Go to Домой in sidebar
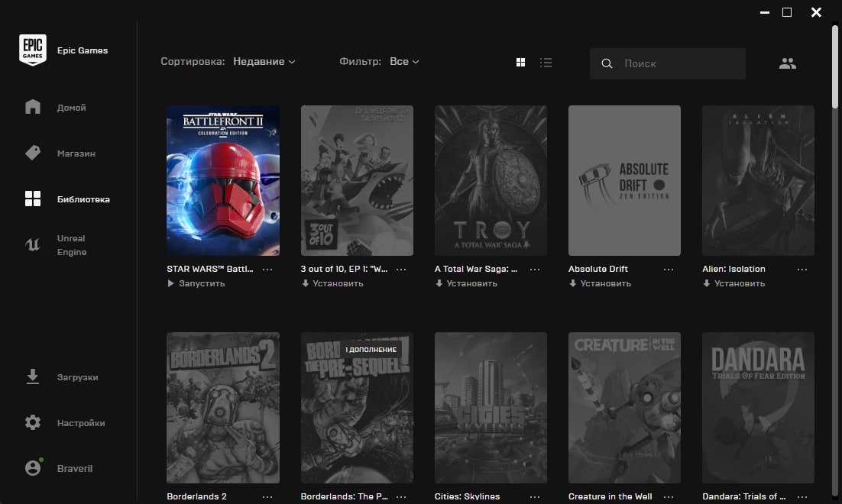The width and height of the screenshot is (842, 504). [55, 108]
